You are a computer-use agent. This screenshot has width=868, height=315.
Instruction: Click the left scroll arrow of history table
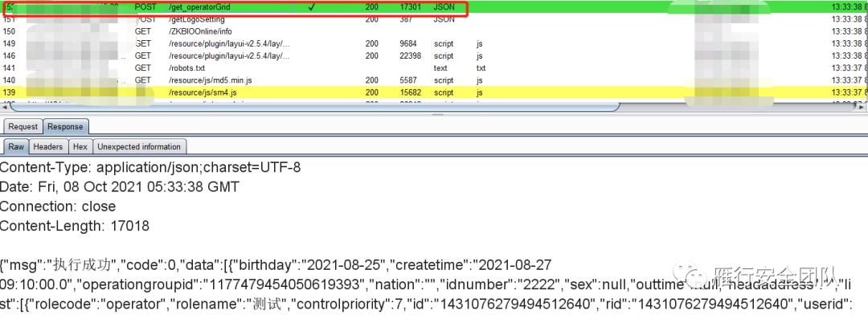coord(4,106)
